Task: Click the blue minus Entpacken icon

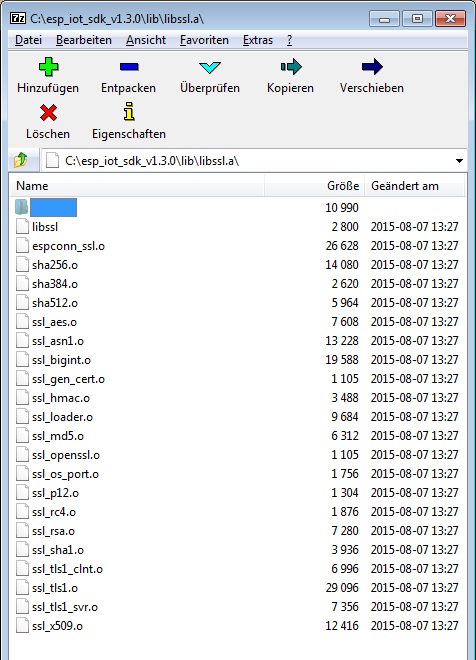Action: 129,67
